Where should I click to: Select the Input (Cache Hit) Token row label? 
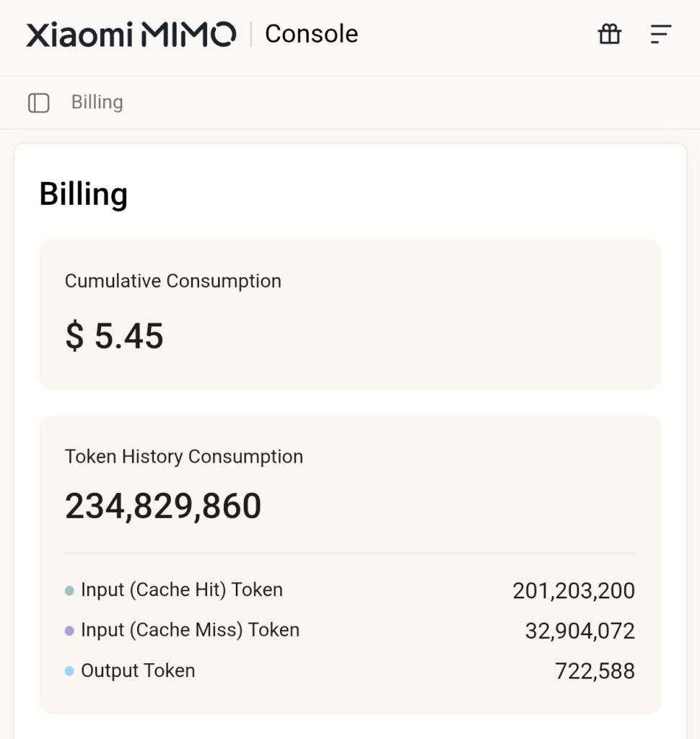coord(182,590)
